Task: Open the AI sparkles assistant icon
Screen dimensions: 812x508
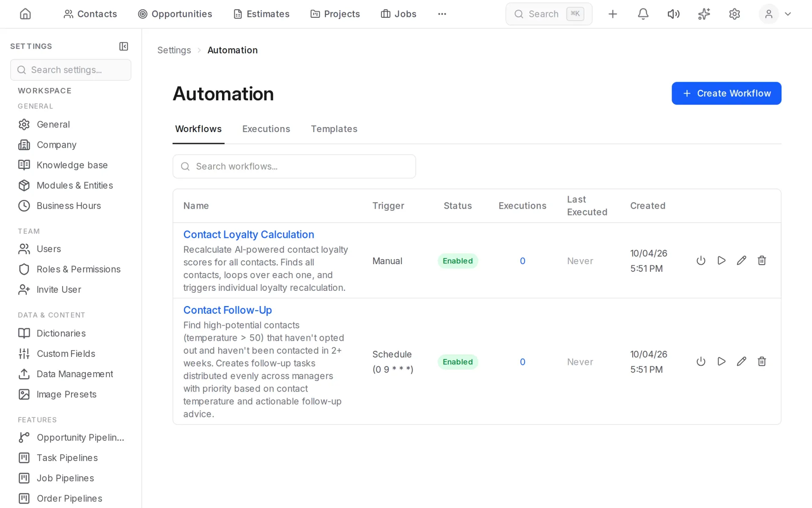Action: (704, 14)
